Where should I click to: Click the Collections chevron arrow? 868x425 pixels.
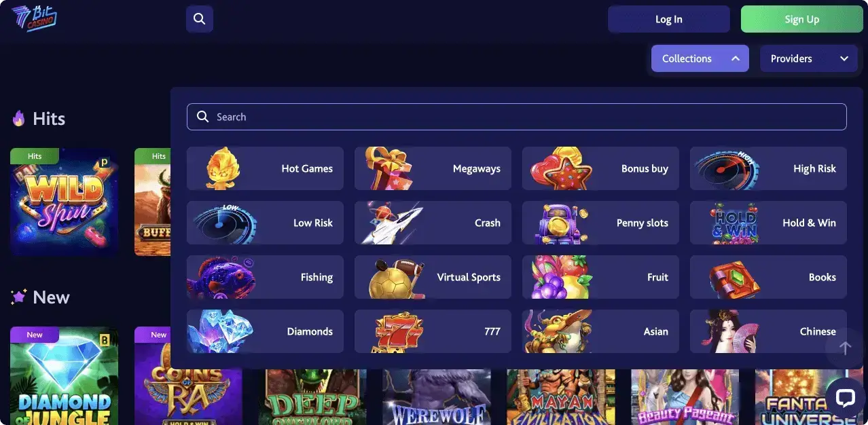coord(735,58)
